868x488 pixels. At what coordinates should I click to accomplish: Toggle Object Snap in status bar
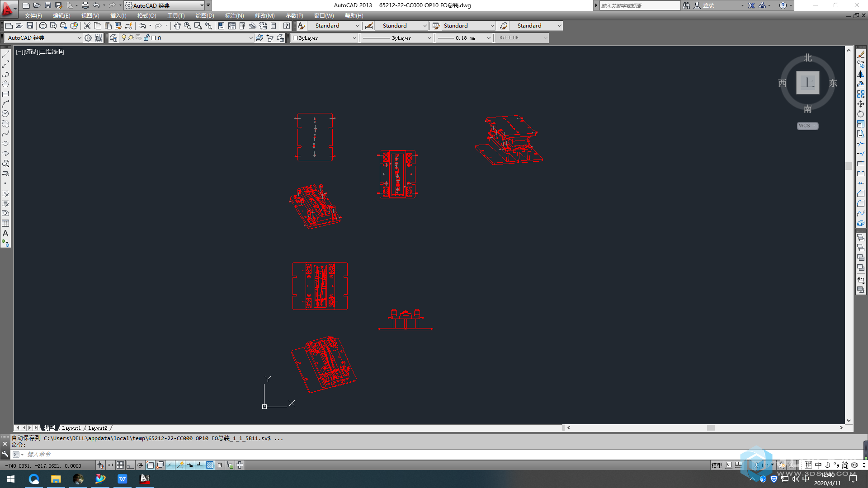(150, 465)
